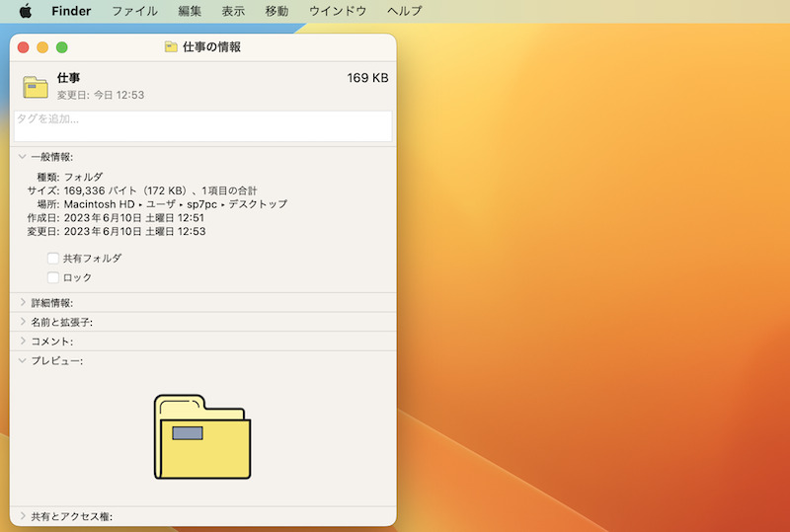Open the ウインドウ menu
Viewport: 790px width, 532px height.
tap(337, 11)
